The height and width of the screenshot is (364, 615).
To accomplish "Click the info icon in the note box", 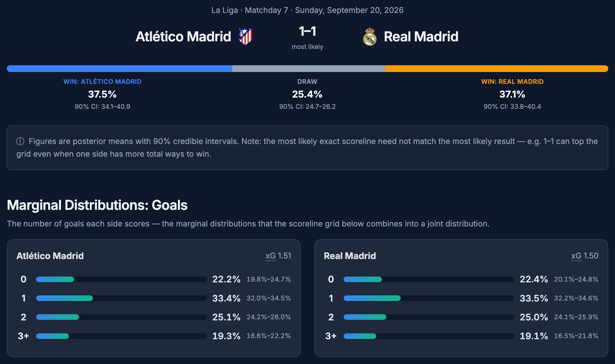I will coord(20,141).
